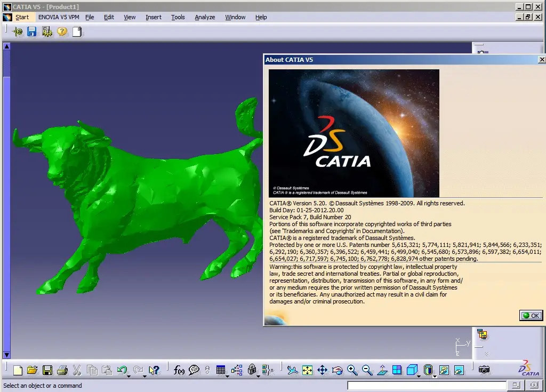Open the Window menu

coord(235,17)
